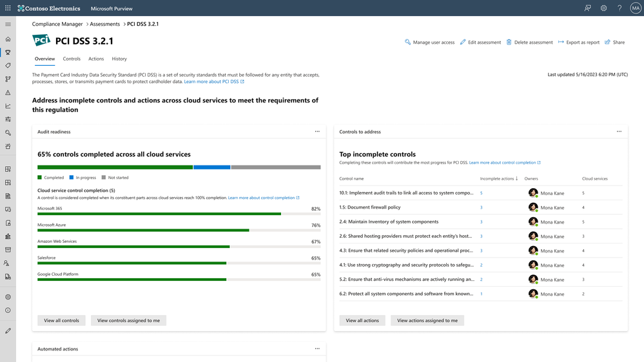Open Alerts warning triangle icon
Viewport: 644px width, 362px height.
8,93
